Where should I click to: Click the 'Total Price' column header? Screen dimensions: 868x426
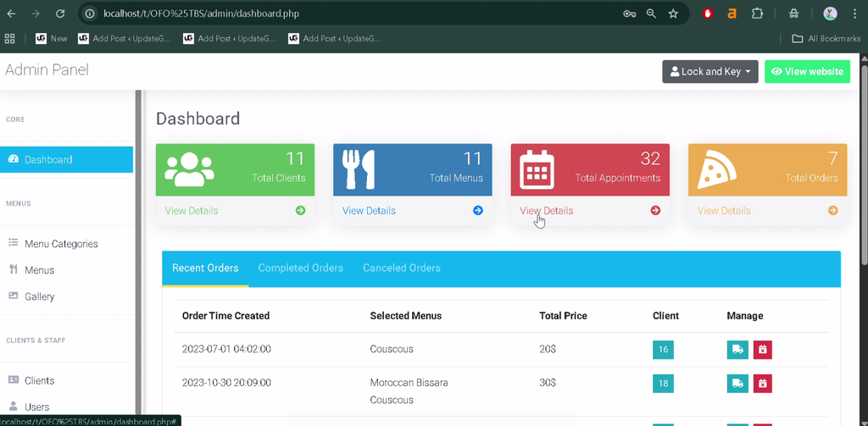point(563,316)
